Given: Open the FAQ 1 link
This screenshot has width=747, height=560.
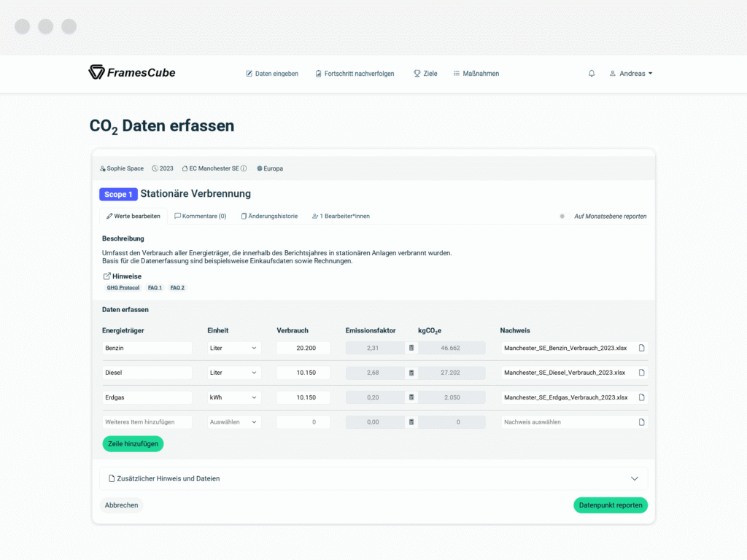Looking at the screenshot, I should 155,287.
